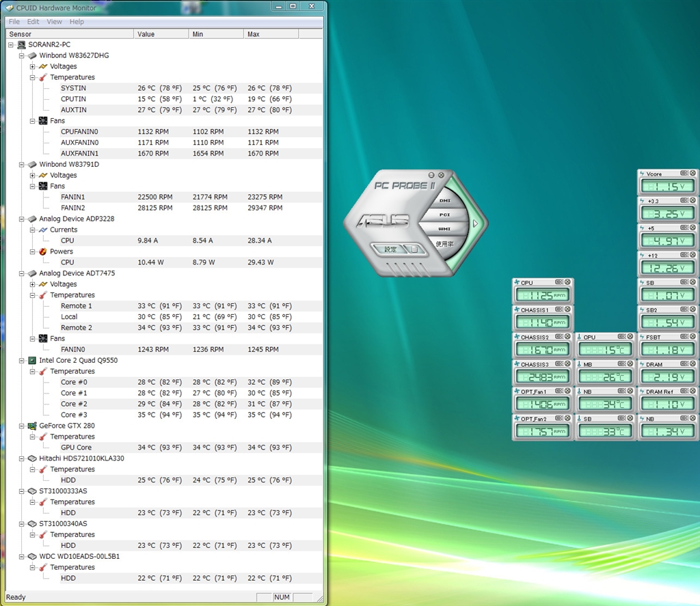Expand Voltages under Winbond W83791D
The height and width of the screenshot is (606, 700).
click(x=32, y=176)
